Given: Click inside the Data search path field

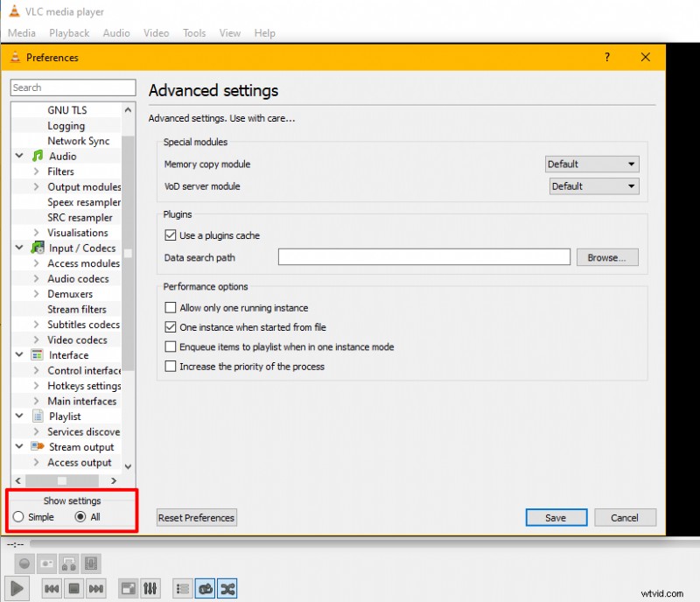Looking at the screenshot, I should coord(423,256).
